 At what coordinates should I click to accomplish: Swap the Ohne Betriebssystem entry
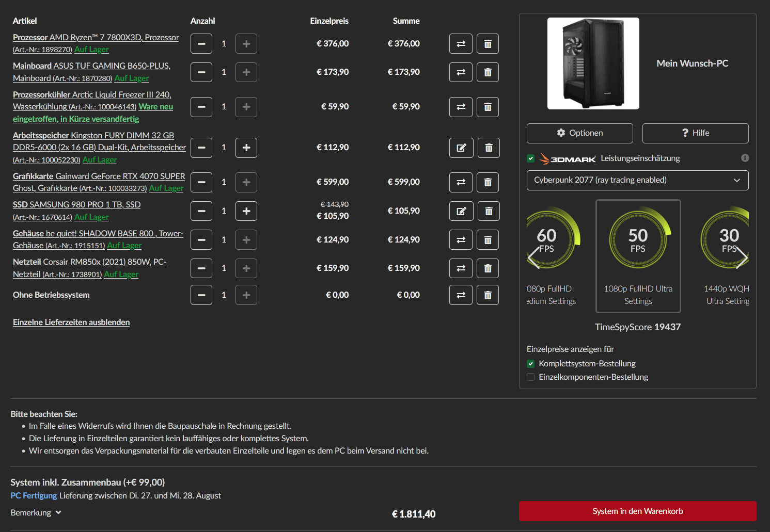coord(461,295)
